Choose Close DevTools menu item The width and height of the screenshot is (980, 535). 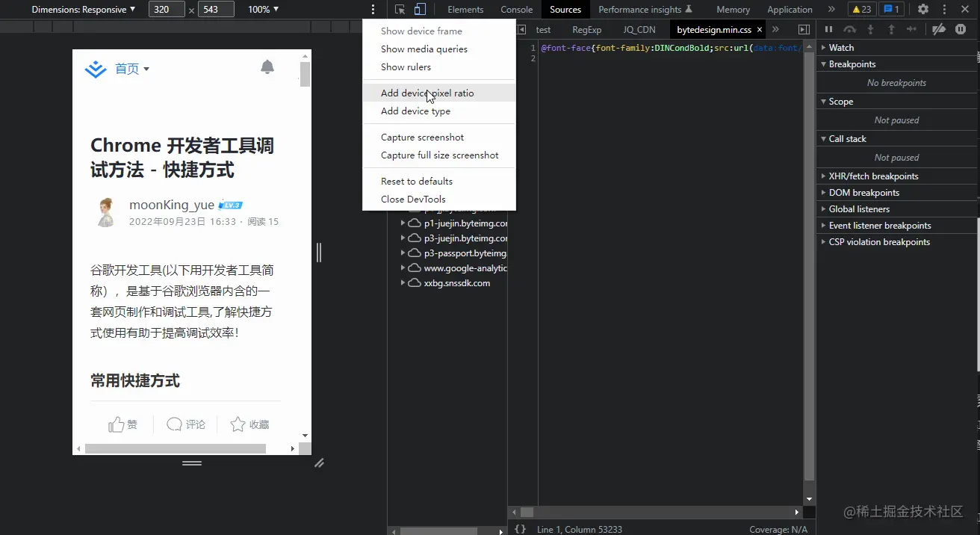[439, 200]
